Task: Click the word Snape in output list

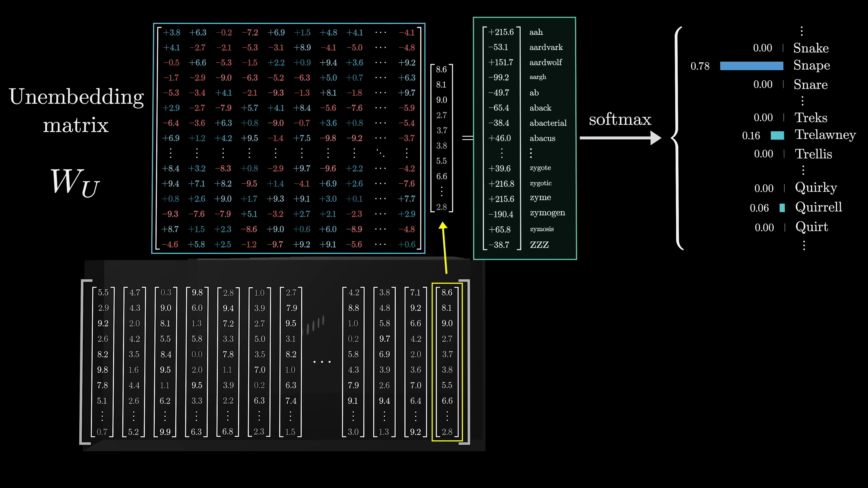Action: [x=811, y=65]
